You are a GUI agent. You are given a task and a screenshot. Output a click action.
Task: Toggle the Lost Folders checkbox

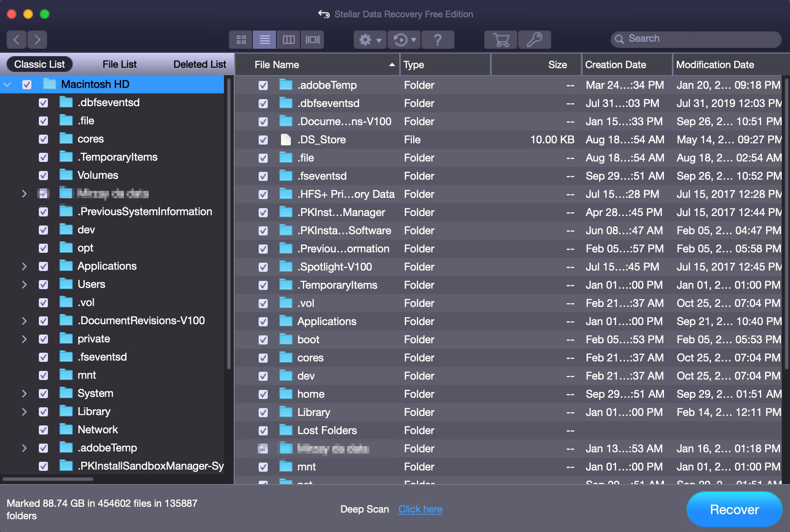pos(263,431)
